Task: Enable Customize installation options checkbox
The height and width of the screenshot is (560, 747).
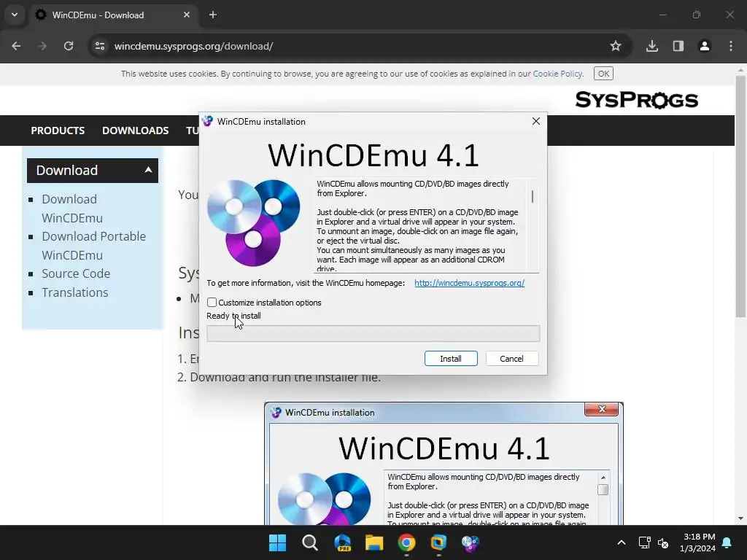Action: point(212,303)
